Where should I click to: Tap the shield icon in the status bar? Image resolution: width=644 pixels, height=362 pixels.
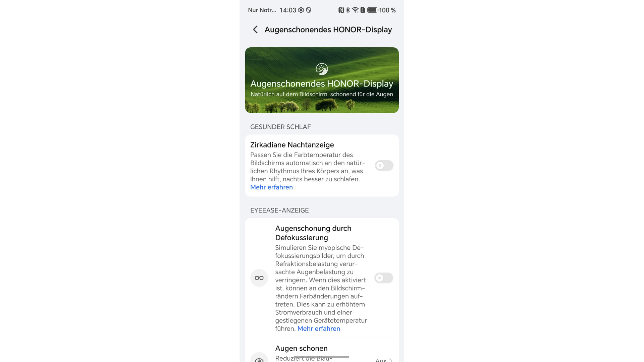click(309, 10)
